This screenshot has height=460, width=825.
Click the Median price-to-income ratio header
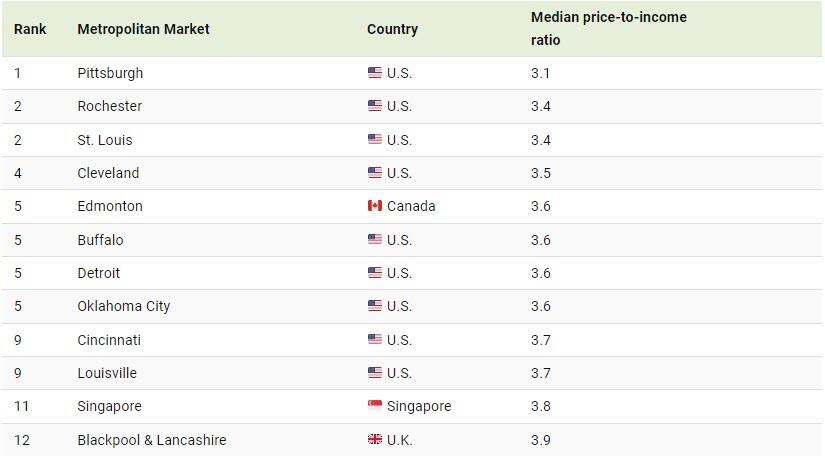(x=609, y=28)
